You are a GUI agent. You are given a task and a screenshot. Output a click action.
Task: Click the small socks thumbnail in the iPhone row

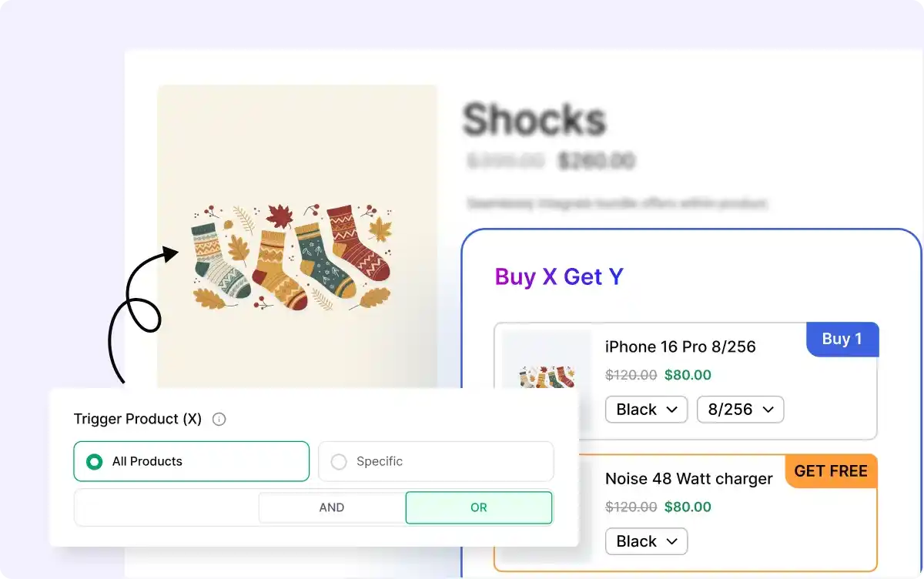click(546, 377)
